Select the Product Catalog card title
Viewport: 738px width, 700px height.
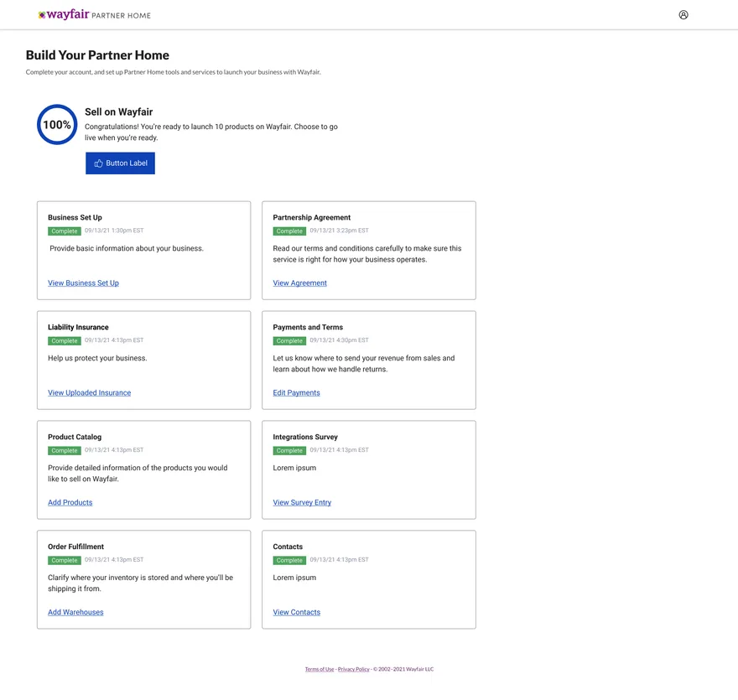click(75, 437)
